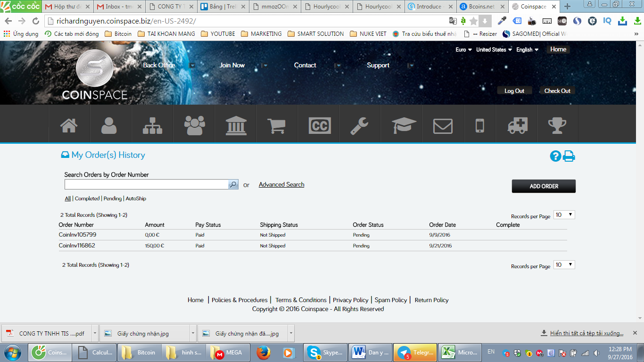Open the ambulance icon
The height and width of the screenshot is (362, 644).
pos(518,126)
